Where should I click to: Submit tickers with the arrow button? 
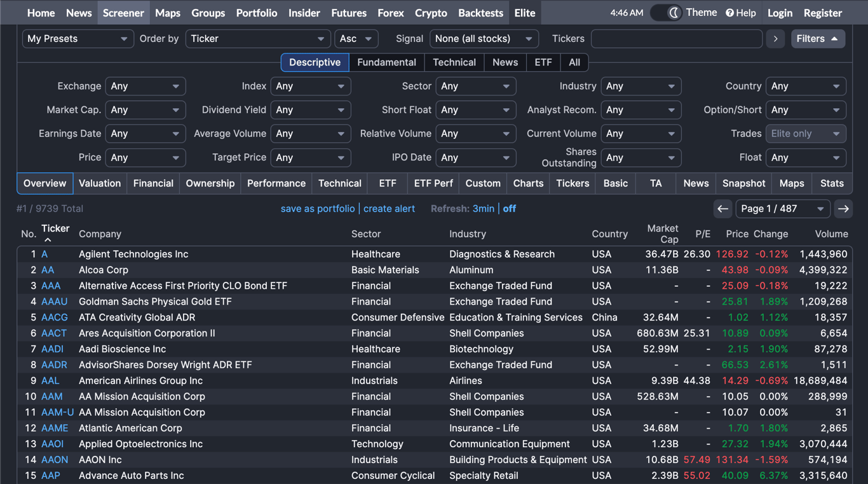coord(775,39)
